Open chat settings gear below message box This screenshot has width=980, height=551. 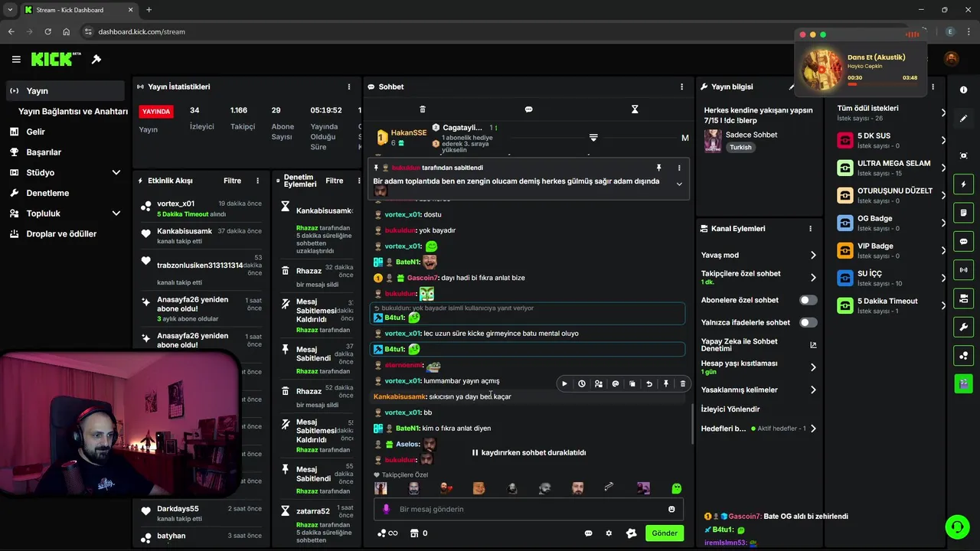(x=609, y=533)
